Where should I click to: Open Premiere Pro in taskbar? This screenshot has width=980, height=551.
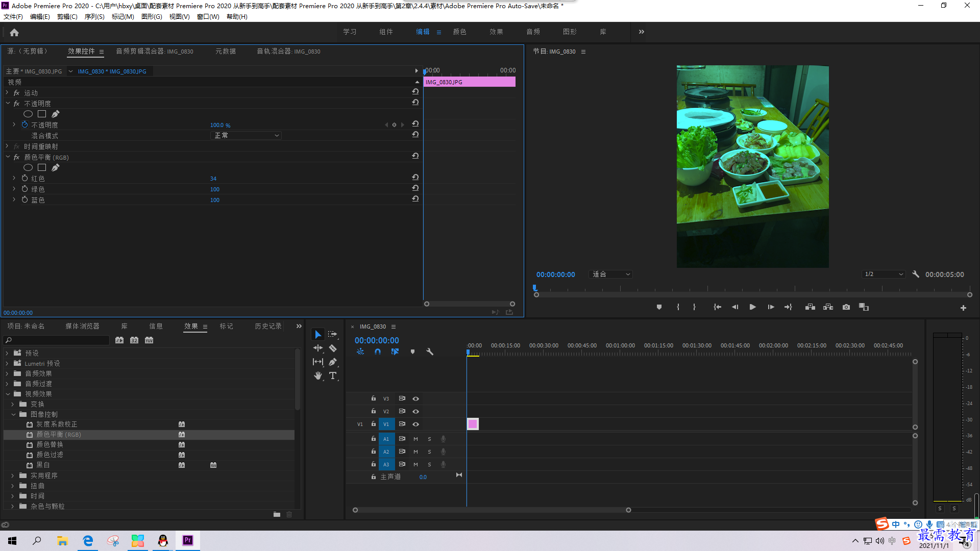click(x=188, y=540)
